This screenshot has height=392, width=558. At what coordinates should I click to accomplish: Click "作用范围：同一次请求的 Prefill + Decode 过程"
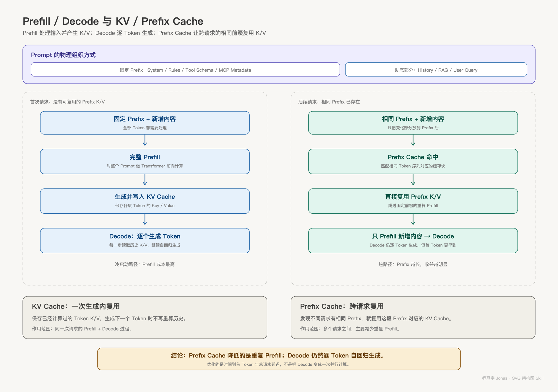[x=82, y=329]
